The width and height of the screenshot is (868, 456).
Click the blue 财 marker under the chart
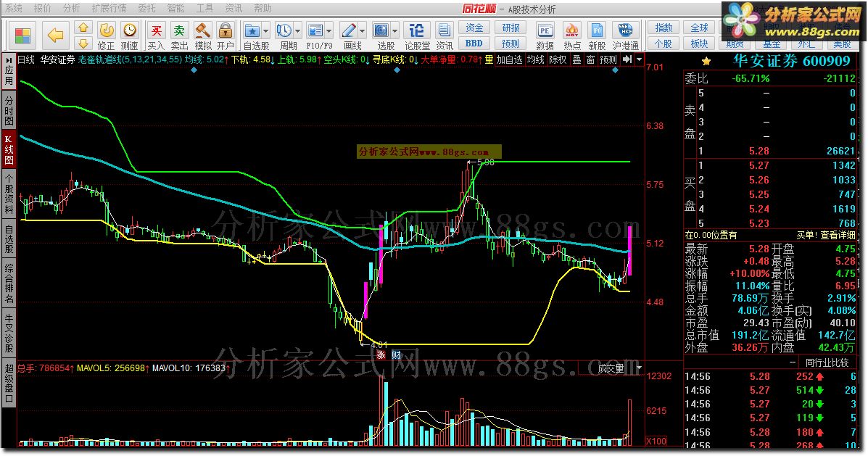pyautogui.click(x=396, y=355)
